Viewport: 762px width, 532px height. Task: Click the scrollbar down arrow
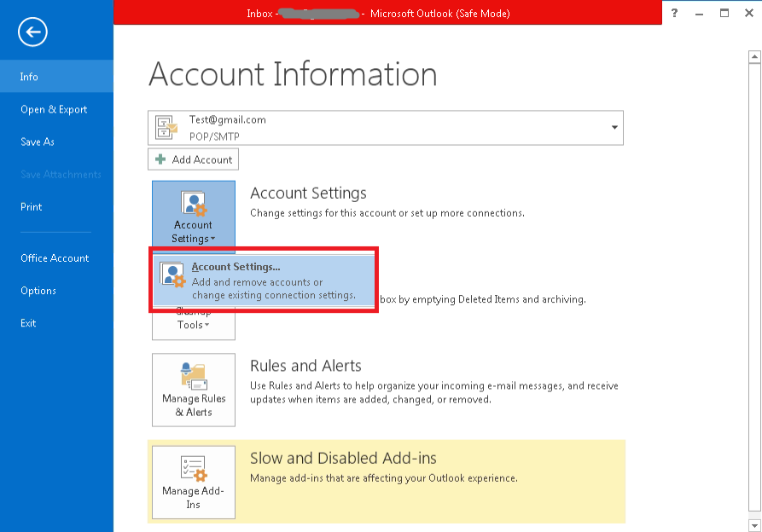(x=754, y=525)
